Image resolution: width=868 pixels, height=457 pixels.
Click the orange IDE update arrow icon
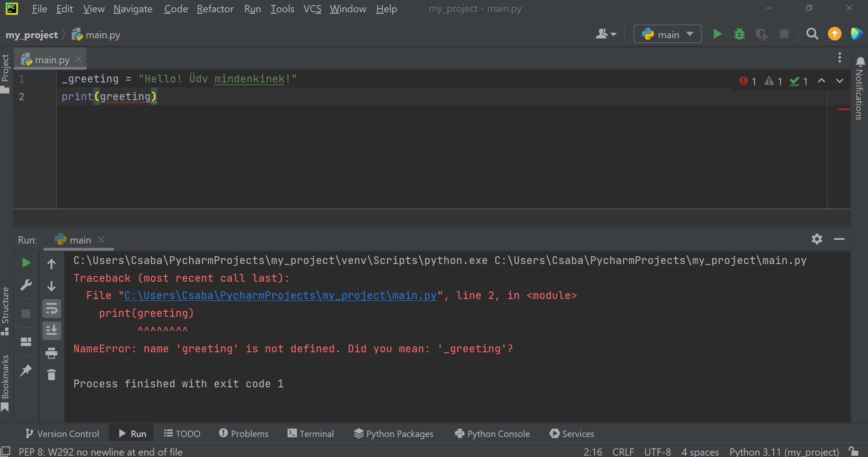click(x=834, y=34)
